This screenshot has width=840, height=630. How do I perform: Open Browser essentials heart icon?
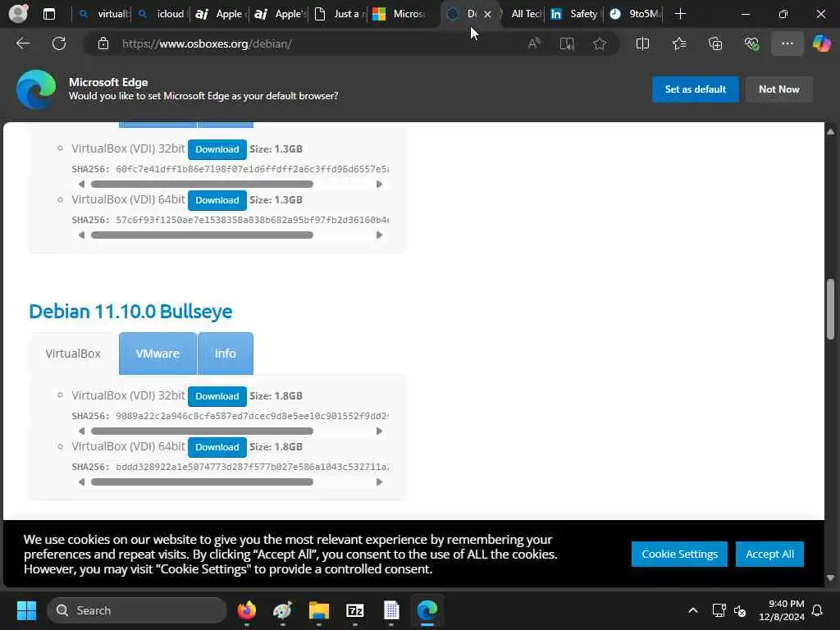tap(751, 43)
